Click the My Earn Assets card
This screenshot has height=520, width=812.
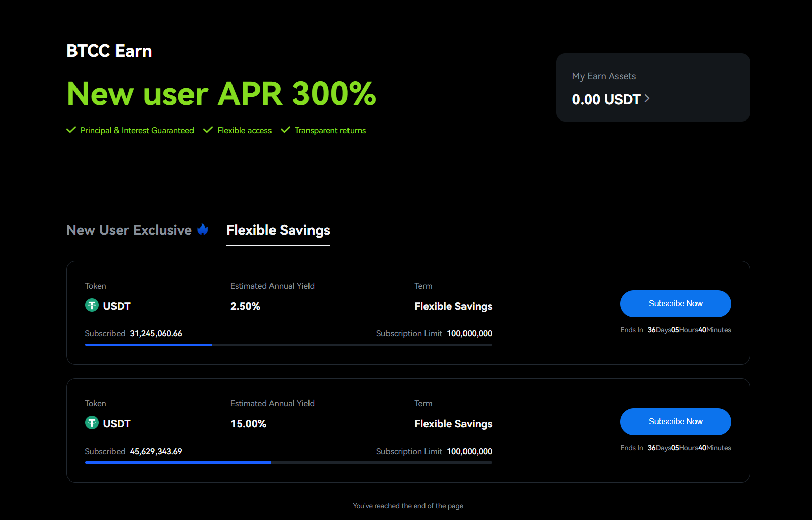tap(653, 87)
